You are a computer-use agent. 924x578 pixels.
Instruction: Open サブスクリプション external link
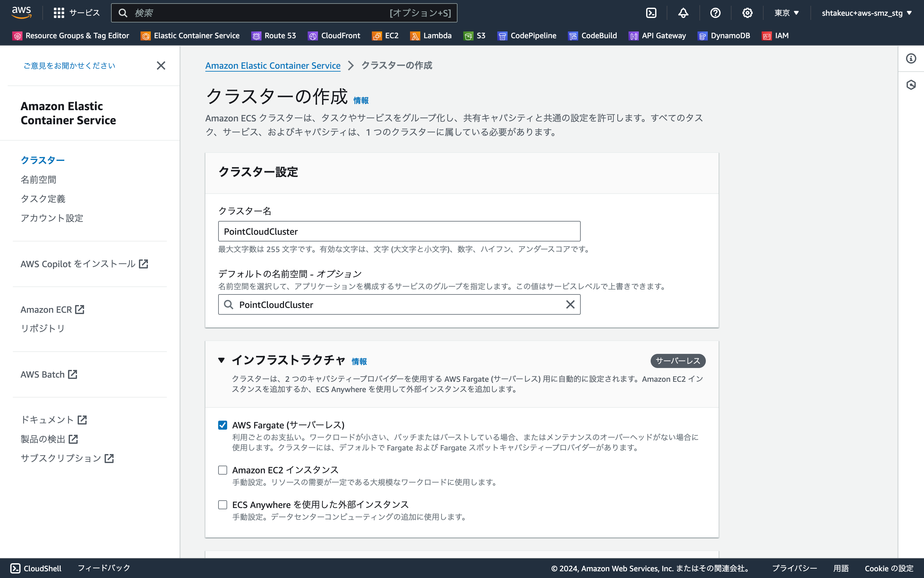coord(67,458)
